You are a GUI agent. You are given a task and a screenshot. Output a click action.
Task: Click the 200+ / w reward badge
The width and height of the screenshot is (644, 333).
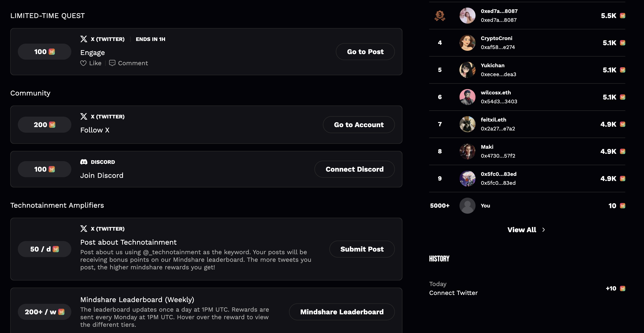(45, 312)
